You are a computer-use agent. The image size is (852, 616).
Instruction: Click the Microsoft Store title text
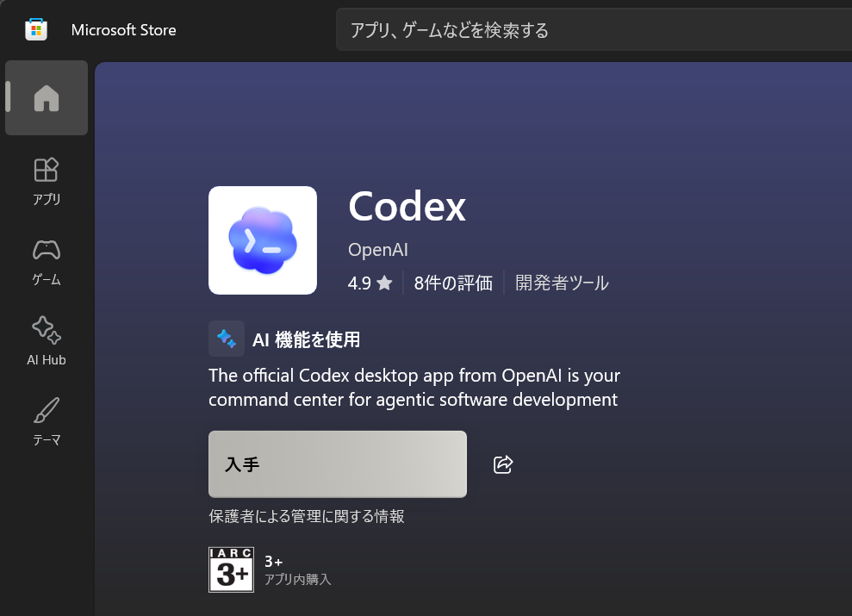123,30
